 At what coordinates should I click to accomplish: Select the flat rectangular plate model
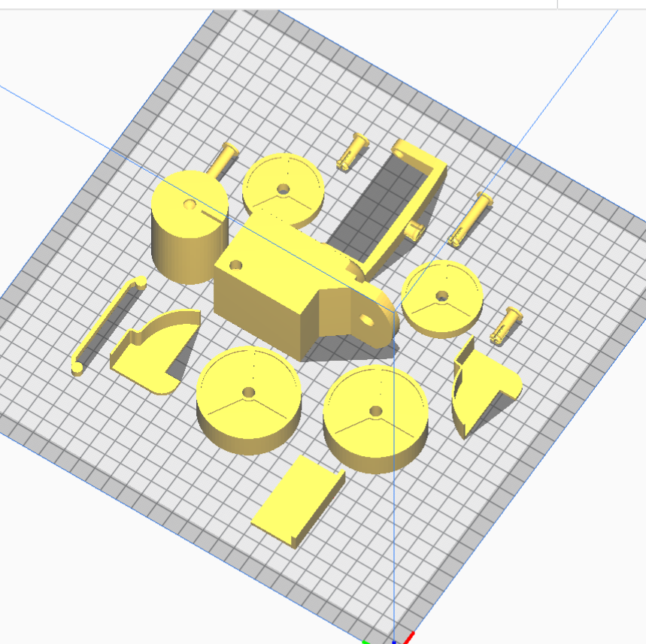click(x=297, y=500)
